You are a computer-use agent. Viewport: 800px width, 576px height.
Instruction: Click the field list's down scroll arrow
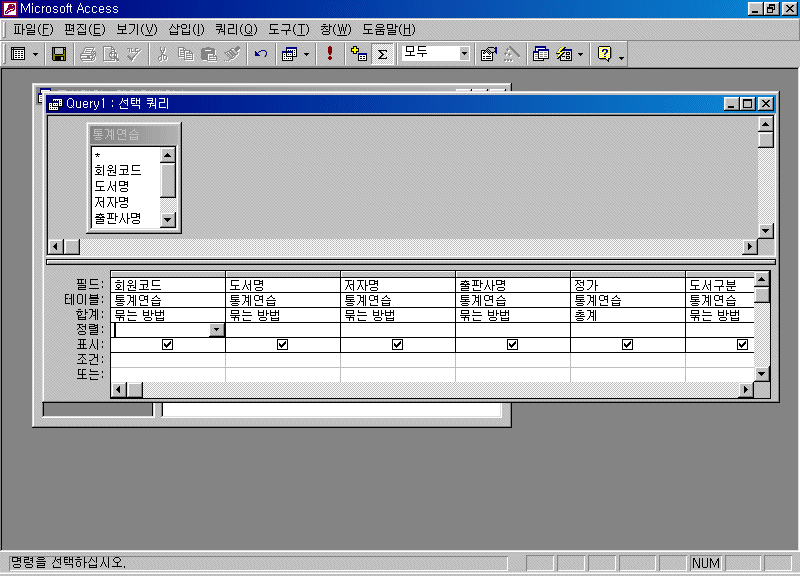[168, 220]
